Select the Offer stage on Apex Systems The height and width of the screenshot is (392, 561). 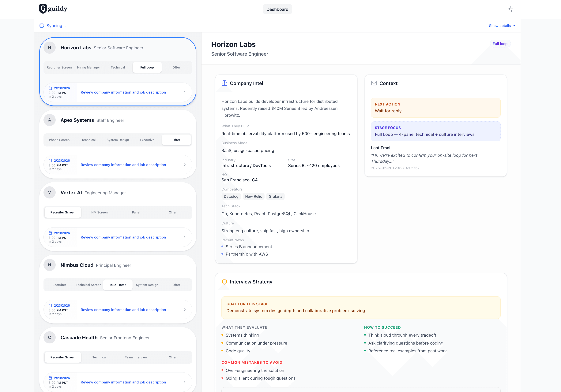[x=176, y=140]
